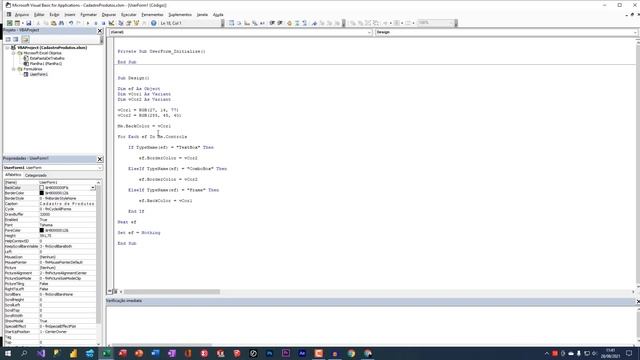Toggle Design Mode icon in toolbar
Screen dimensions: 640x360
pyautogui.click(x=111, y=23)
